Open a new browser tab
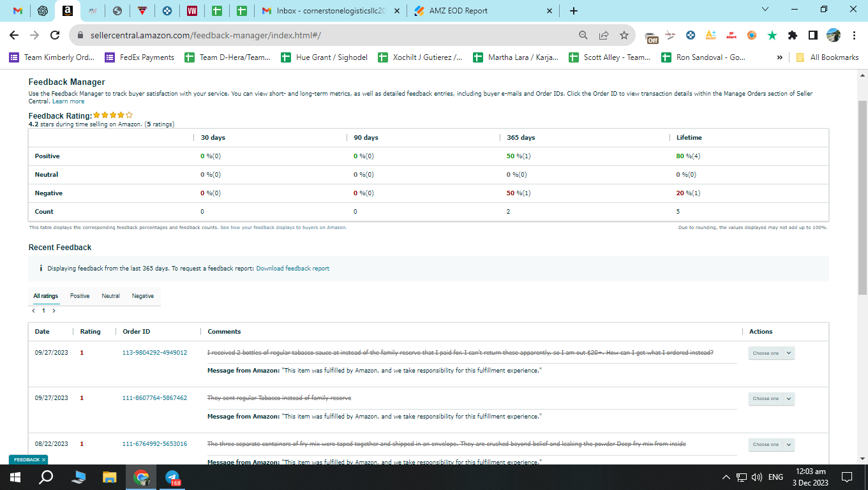The image size is (868, 490). [x=574, y=11]
